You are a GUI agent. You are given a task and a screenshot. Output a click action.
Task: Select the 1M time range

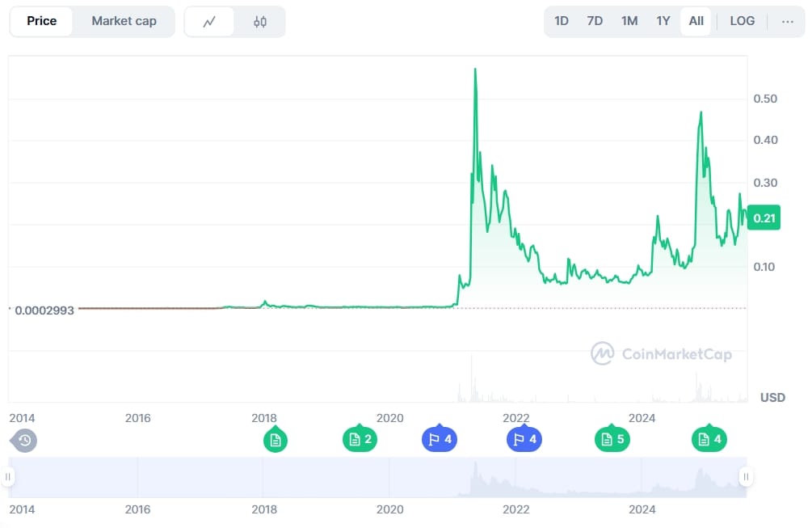(629, 21)
